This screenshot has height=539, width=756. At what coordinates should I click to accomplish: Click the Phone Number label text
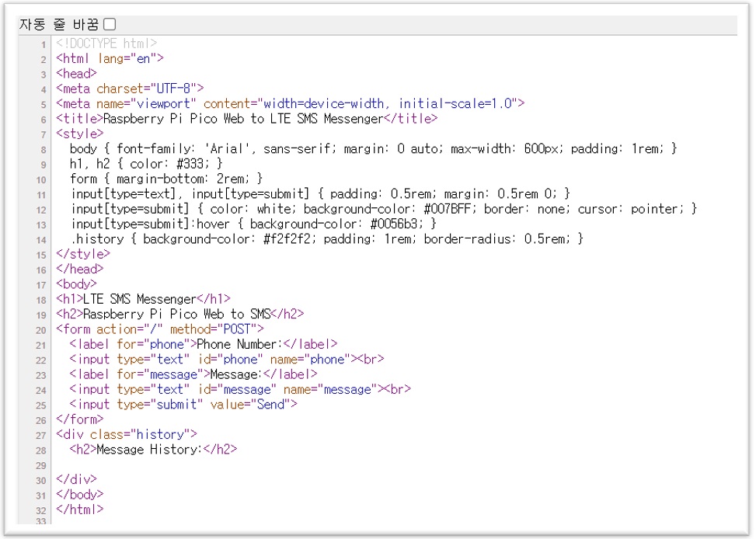point(237,344)
